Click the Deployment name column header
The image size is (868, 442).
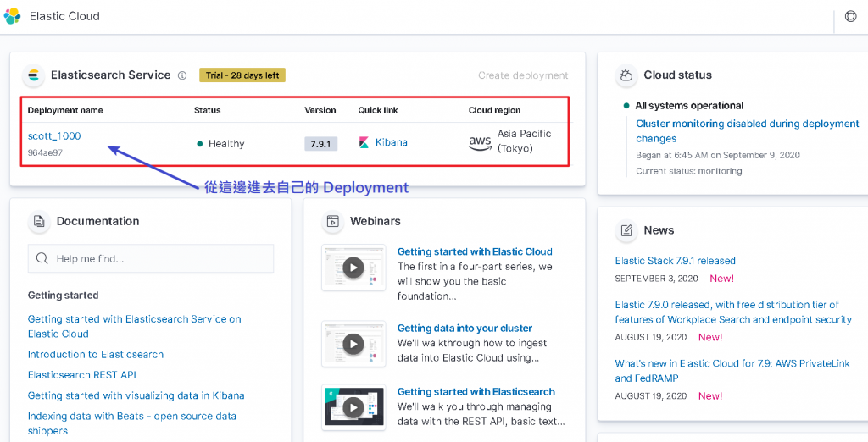click(65, 110)
